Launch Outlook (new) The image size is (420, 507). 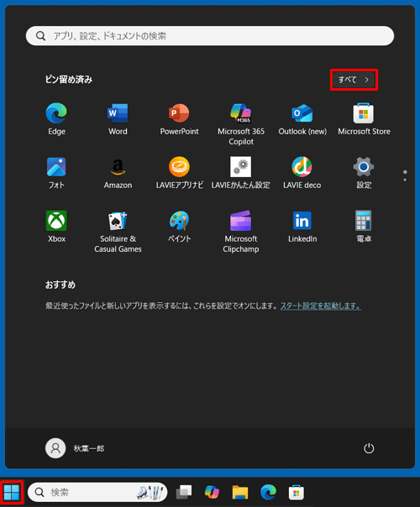click(302, 118)
